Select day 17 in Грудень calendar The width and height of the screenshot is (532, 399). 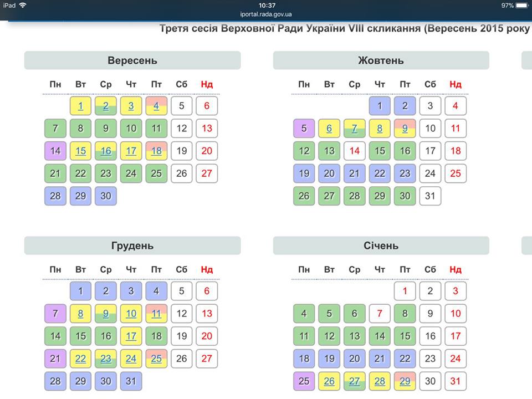pos(131,336)
